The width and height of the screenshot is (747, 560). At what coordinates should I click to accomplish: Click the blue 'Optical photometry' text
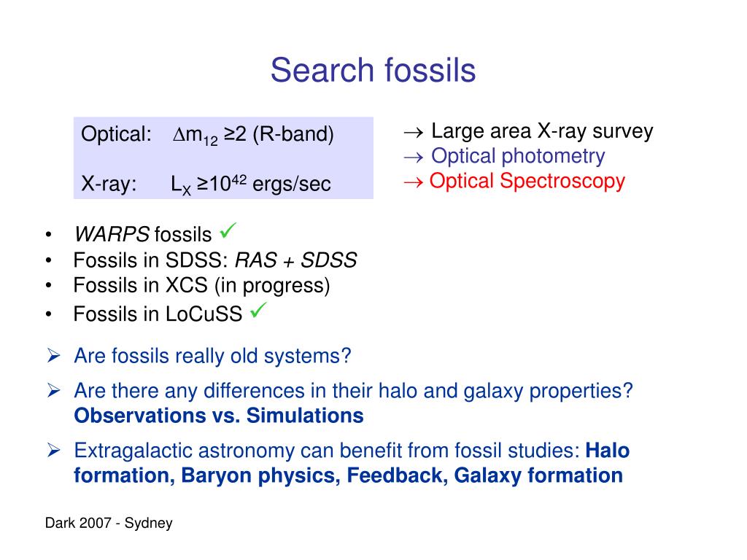518,156
